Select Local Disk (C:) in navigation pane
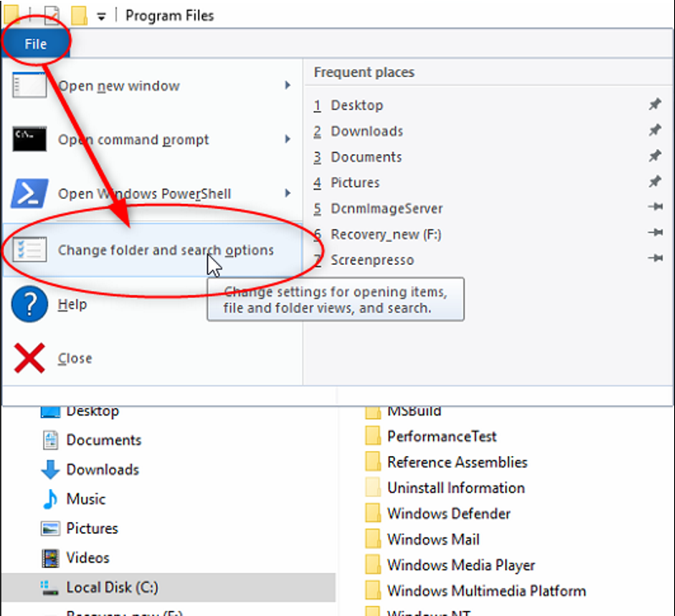The image size is (675, 616). [112, 587]
